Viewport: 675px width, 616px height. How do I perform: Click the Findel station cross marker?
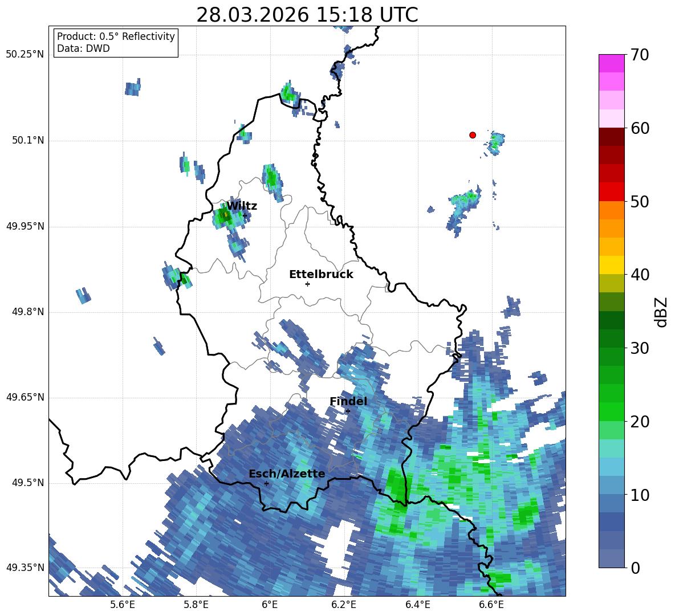pyautogui.click(x=348, y=411)
